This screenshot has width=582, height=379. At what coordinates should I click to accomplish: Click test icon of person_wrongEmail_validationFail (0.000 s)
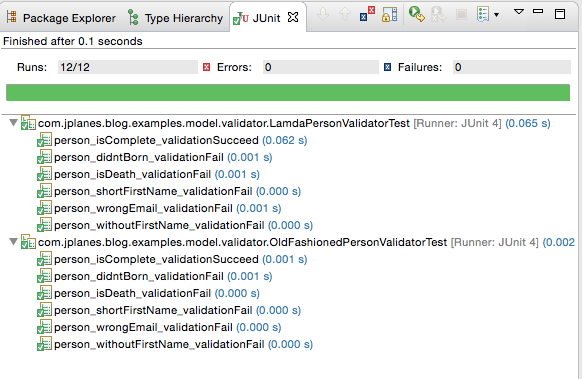(x=44, y=328)
